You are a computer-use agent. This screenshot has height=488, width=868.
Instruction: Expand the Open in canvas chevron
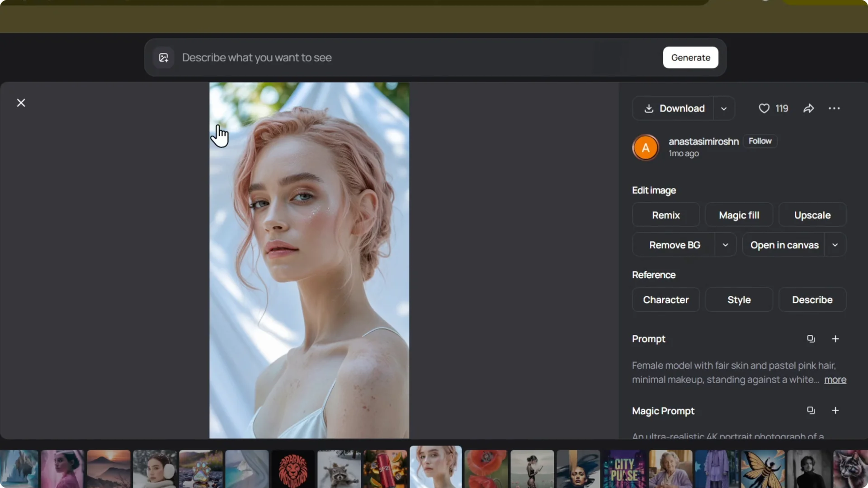tap(835, 244)
